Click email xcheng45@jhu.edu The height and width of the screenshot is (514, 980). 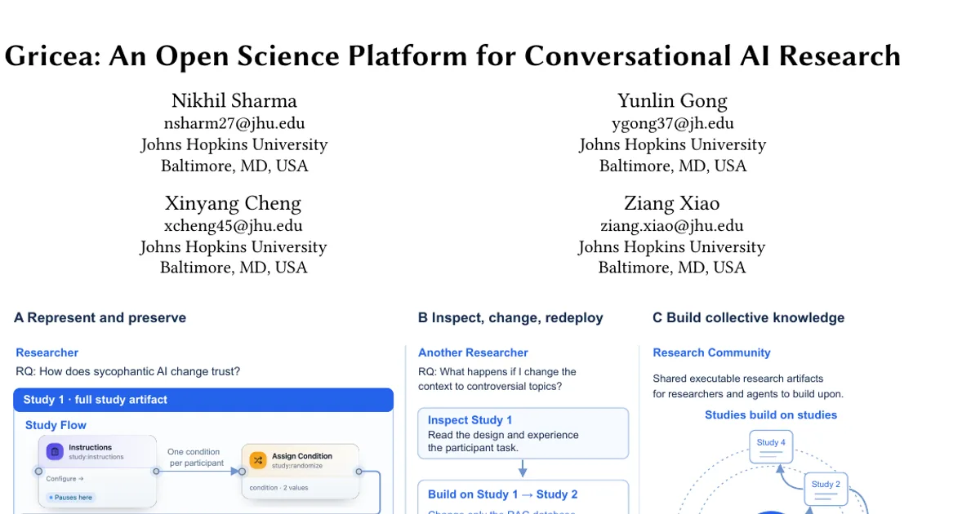pos(234,226)
